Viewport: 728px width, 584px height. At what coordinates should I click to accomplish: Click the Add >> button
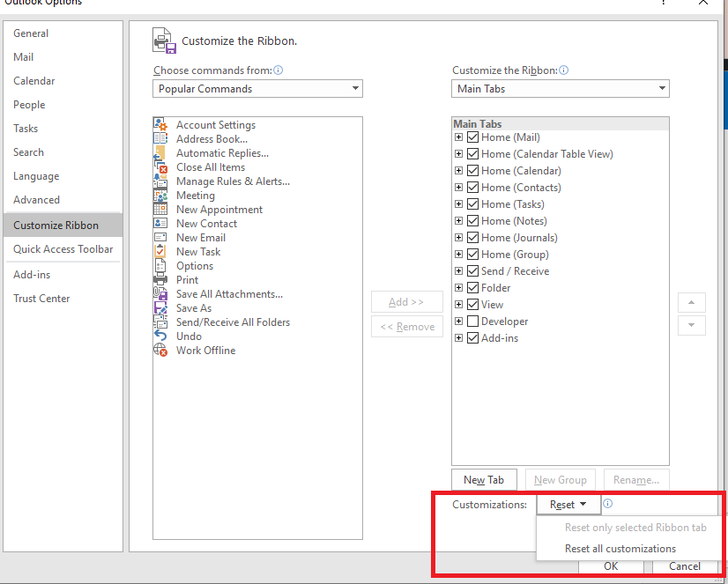pyautogui.click(x=406, y=302)
